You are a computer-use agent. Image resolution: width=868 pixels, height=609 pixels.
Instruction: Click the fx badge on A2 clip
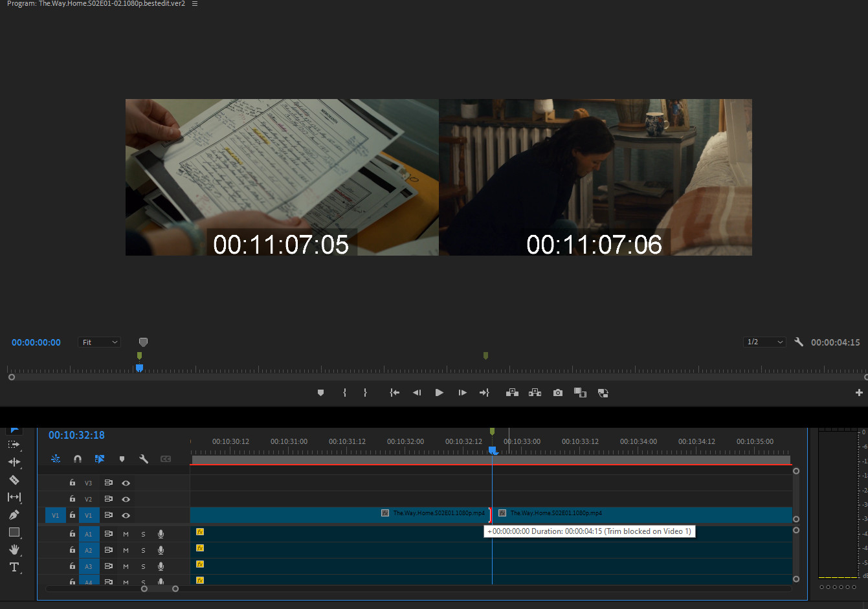coord(200,548)
